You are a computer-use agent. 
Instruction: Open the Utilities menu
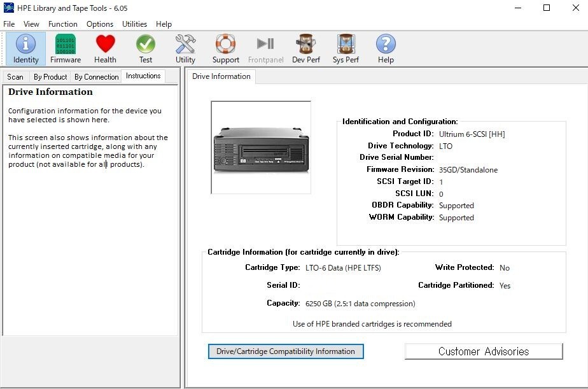(134, 24)
